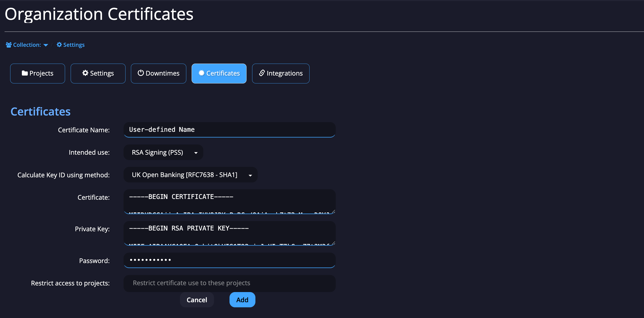The width and height of the screenshot is (644, 318).
Task: Click the folder icon on Projects tab
Action: (25, 73)
